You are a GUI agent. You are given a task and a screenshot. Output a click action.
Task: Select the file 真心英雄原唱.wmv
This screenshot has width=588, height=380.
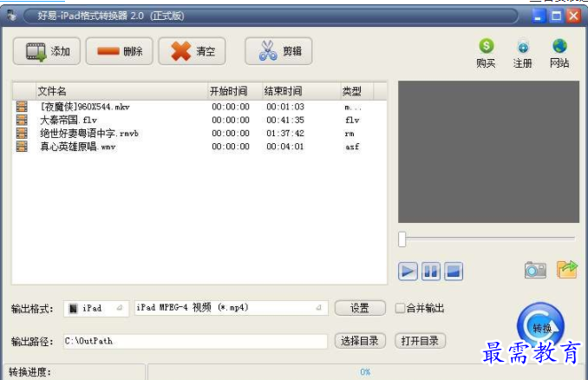click(78, 147)
